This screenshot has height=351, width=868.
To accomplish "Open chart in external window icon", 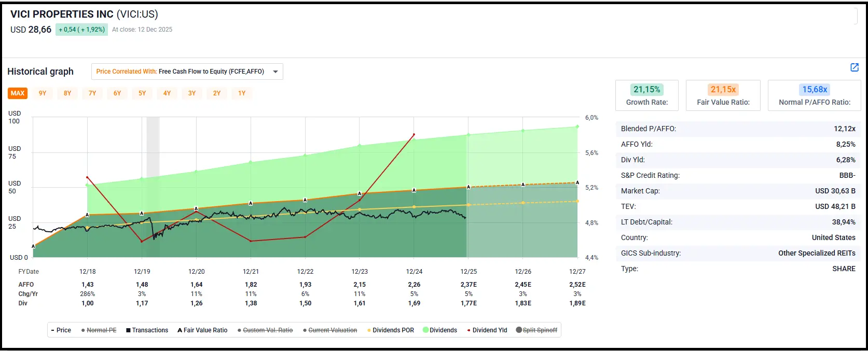I will pyautogui.click(x=854, y=67).
